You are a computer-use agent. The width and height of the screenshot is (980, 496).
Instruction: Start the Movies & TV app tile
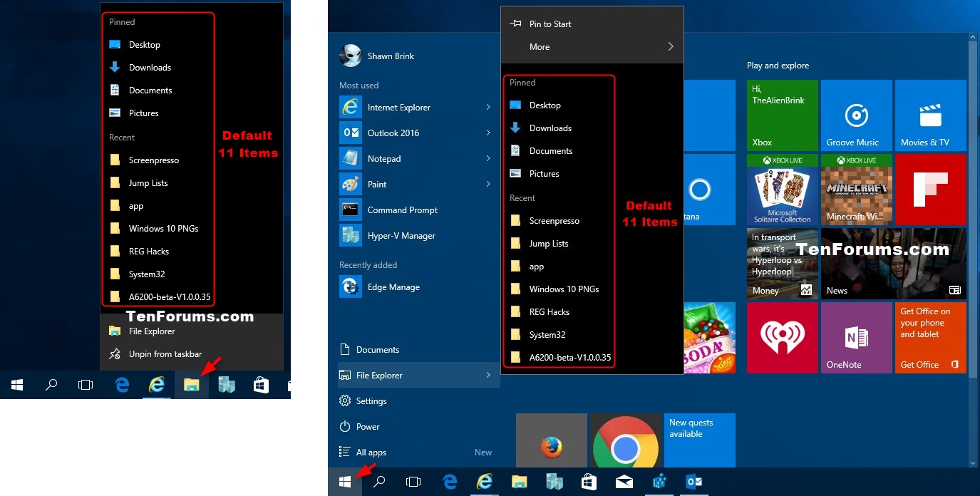[930, 115]
